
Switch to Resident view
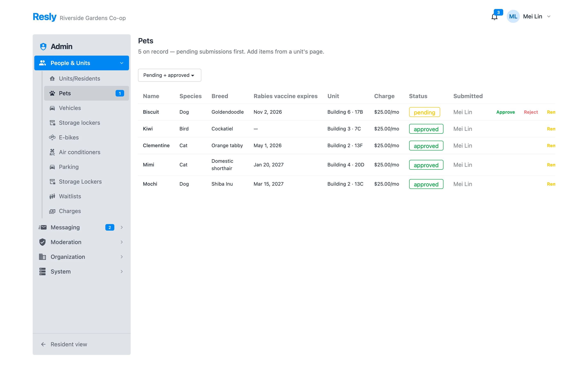coord(82,344)
